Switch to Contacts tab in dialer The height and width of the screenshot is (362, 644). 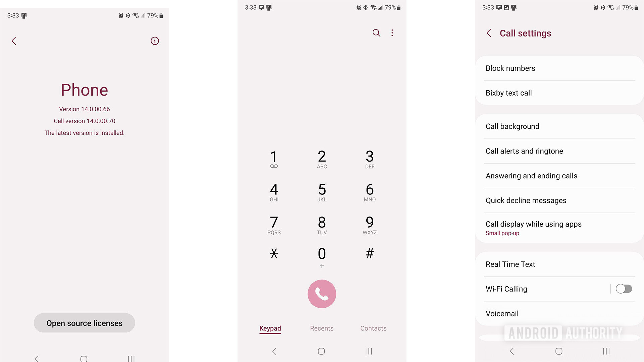click(x=373, y=328)
